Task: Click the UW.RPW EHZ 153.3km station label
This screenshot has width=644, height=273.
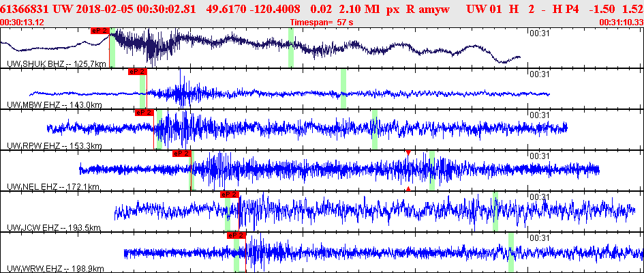Action: 55,146
